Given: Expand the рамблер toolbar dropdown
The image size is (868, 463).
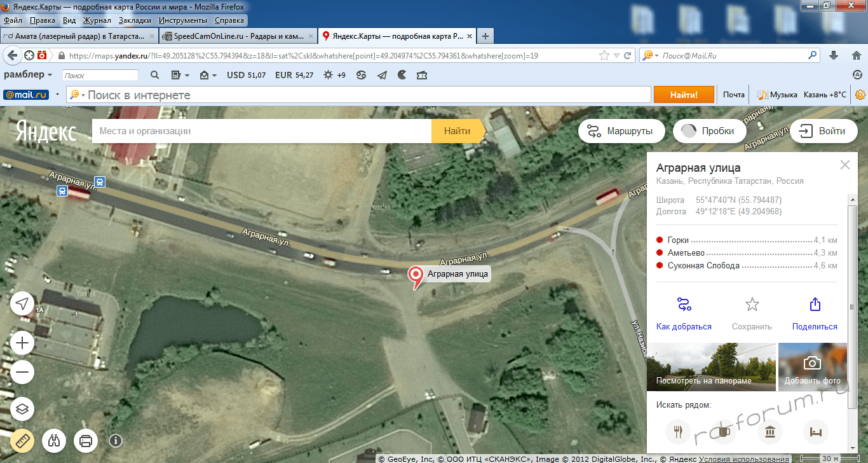Looking at the screenshot, I should point(49,75).
